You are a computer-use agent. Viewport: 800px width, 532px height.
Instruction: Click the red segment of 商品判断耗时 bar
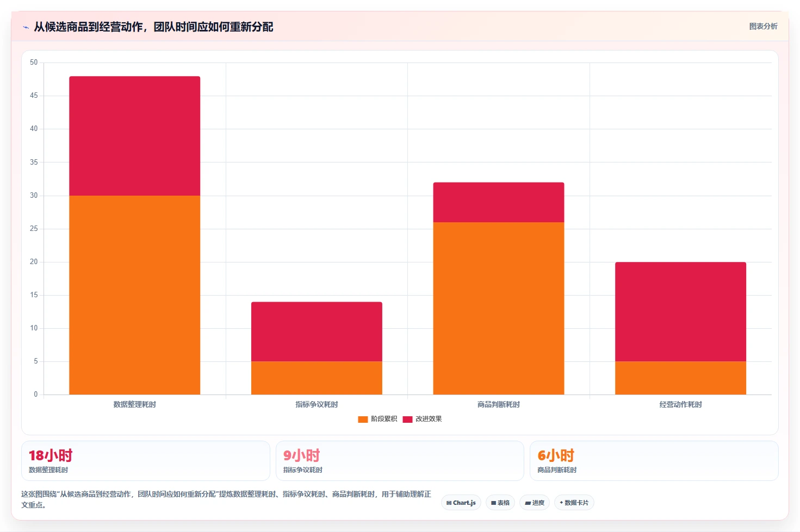point(499,202)
